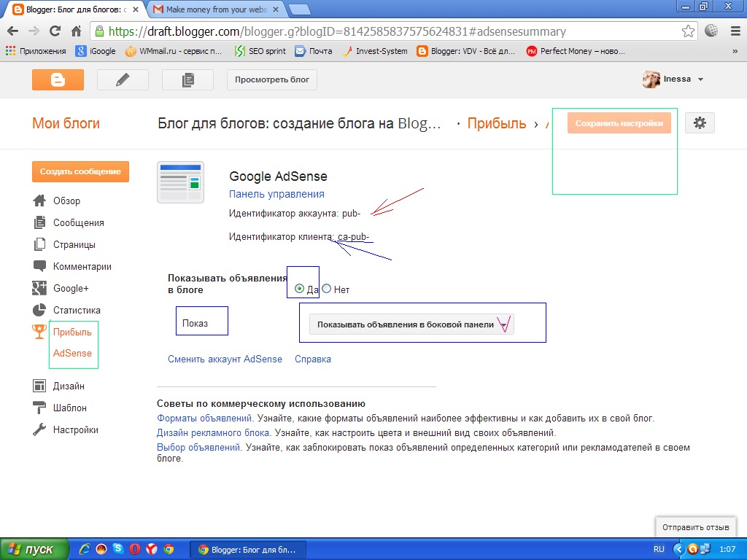This screenshot has width=747, height=560.
Task: Open the Комментарии sidebar item
Action: click(x=82, y=267)
